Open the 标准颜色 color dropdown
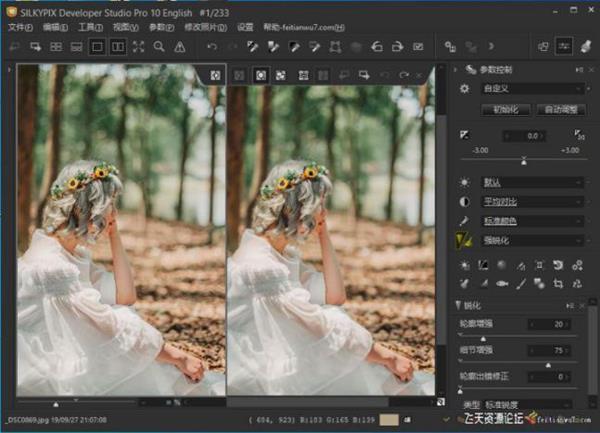600x433 pixels. pos(531,220)
